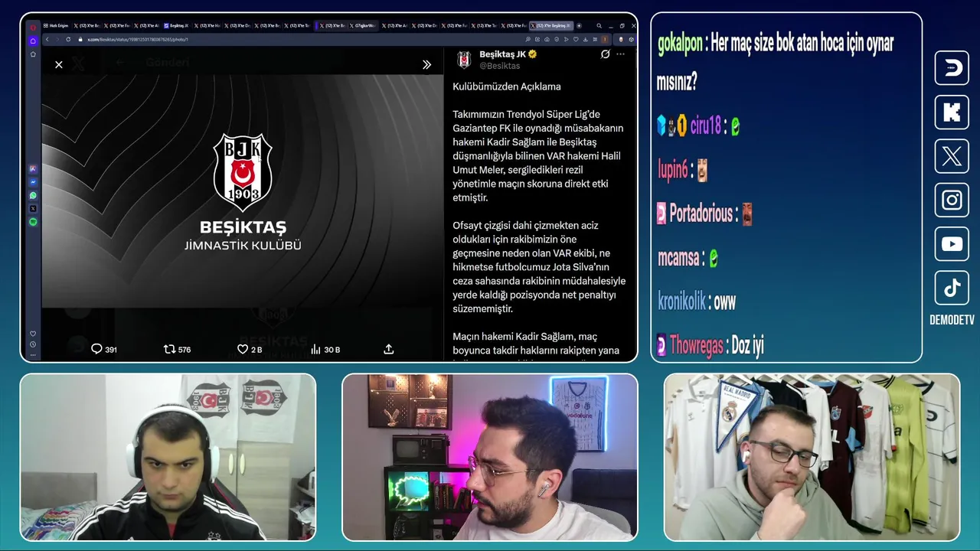Open the Beşiktaş JK profile name link

502,54
